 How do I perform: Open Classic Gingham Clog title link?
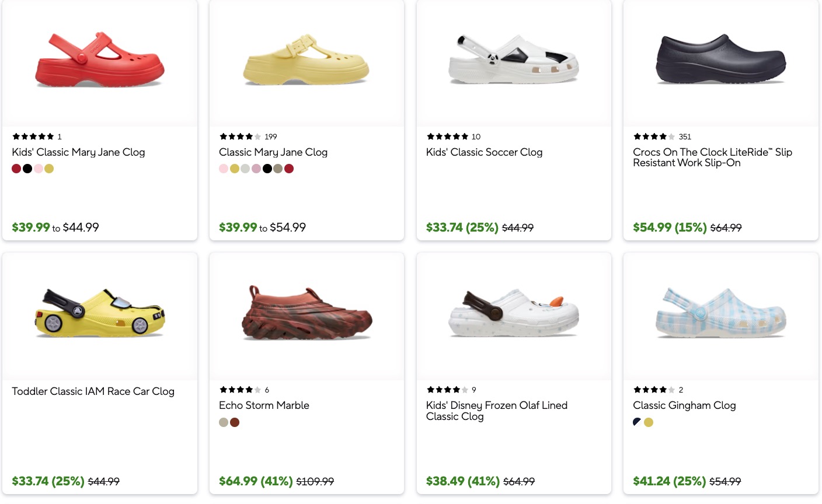pos(684,405)
